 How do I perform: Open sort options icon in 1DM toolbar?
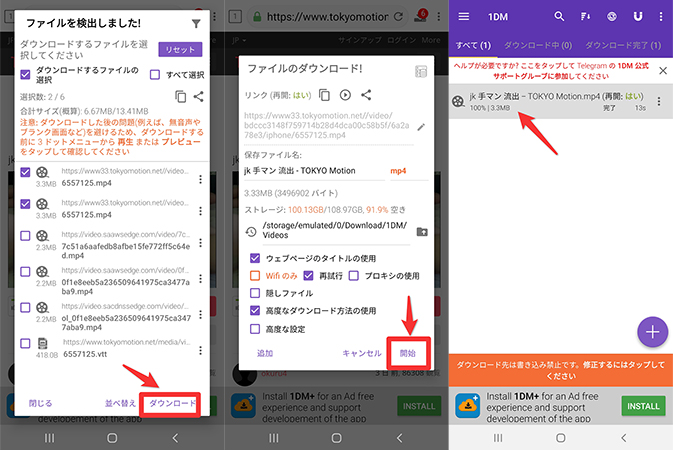pyautogui.click(x=585, y=16)
